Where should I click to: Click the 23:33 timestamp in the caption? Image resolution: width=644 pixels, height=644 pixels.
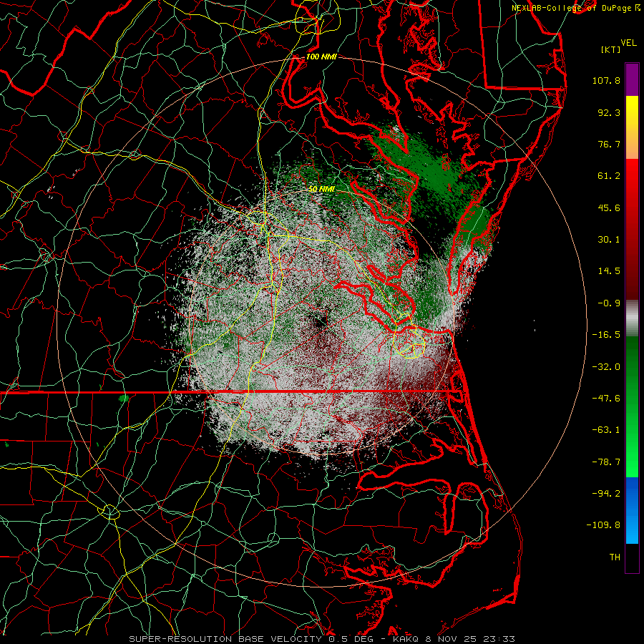pos(499,639)
